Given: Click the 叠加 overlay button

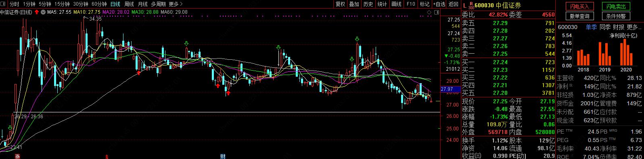Looking at the screenshot, I should 354,4.
